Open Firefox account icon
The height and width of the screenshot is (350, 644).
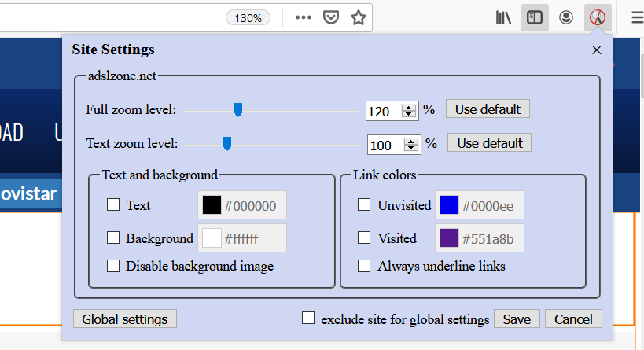[566, 17]
